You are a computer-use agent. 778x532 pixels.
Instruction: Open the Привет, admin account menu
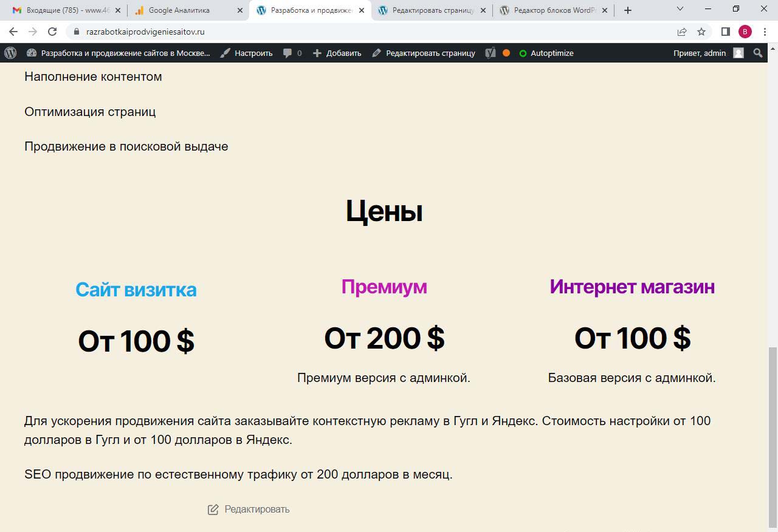[x=707, y=53]
